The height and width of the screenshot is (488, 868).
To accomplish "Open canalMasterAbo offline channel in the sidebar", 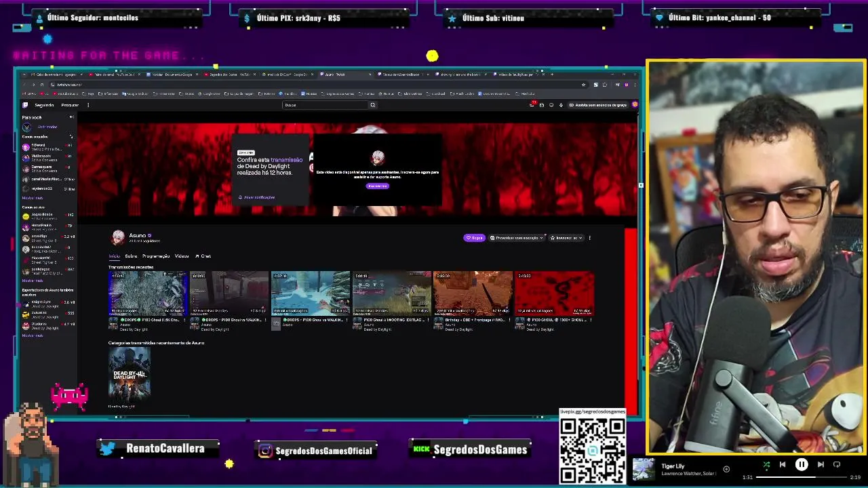I will (x=47, y=179).
